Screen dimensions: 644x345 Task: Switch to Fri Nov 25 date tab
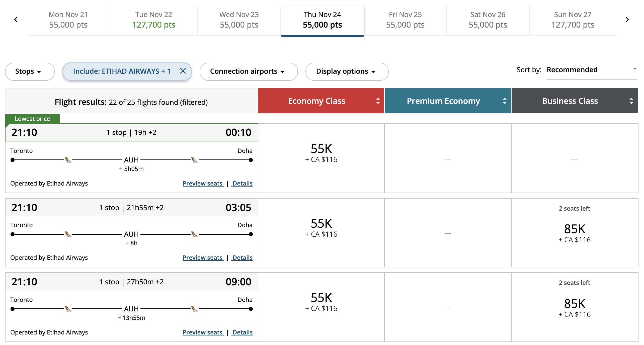[405, 20]
